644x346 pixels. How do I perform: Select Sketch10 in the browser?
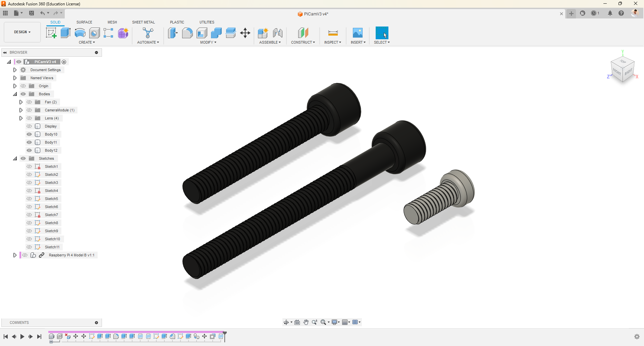[52, 239]
